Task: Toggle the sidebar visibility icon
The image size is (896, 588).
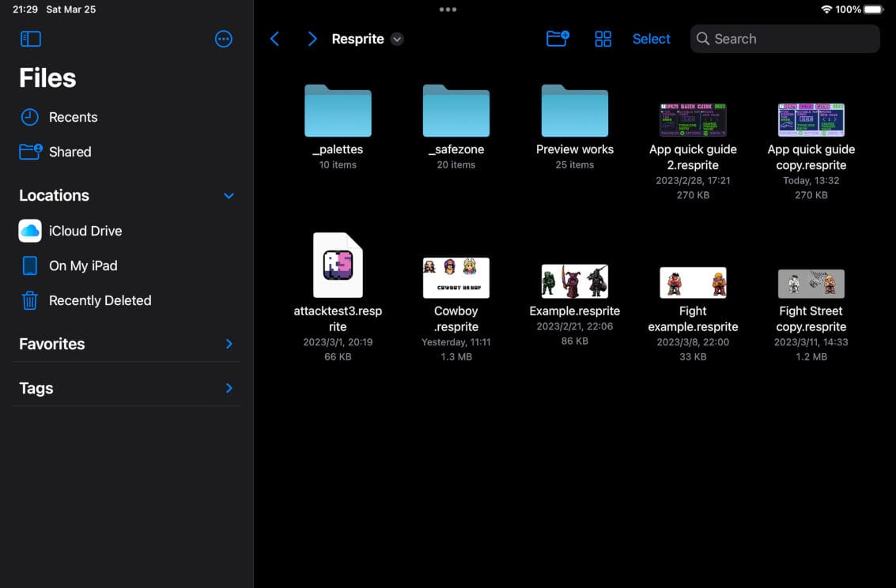Action: (30, 39)
